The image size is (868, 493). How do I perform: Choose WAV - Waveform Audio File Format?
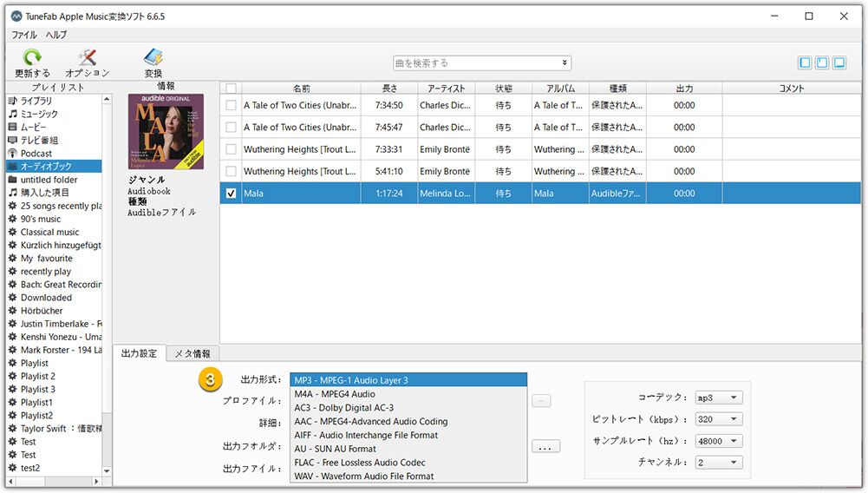pyautogui.click(x=408, y=477)
